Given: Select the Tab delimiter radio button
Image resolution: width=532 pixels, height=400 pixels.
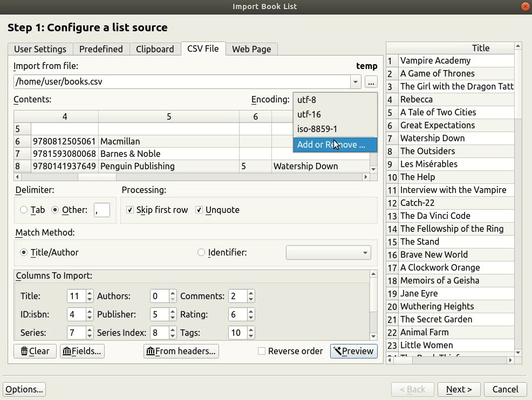Looking at the screenshot, I should (x=24, y=210).
